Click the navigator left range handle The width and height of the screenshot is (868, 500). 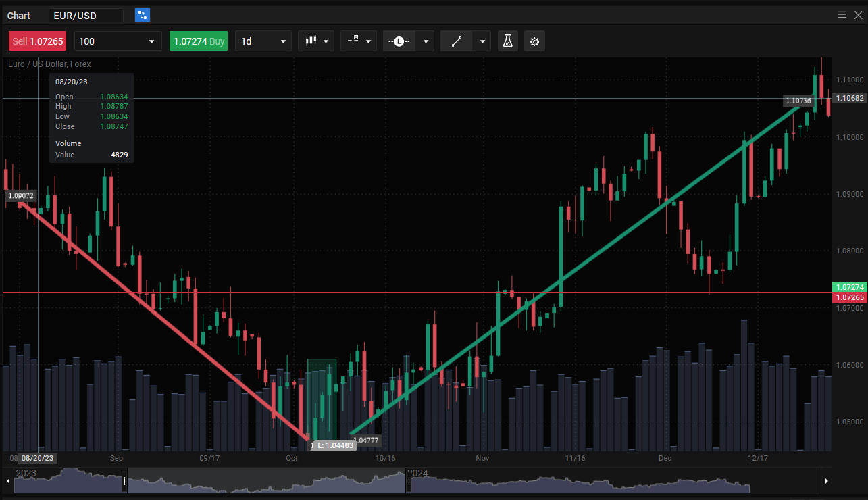[x=125, y=482]
